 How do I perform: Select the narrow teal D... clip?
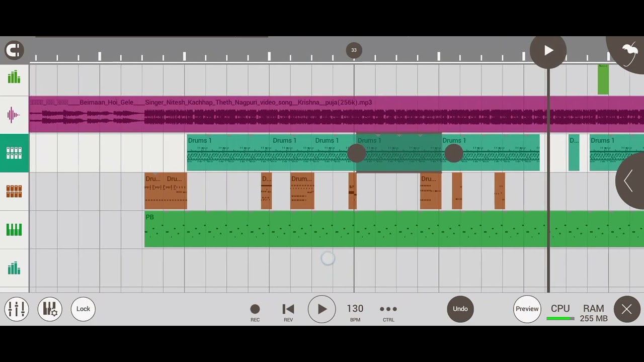point(574,153)
